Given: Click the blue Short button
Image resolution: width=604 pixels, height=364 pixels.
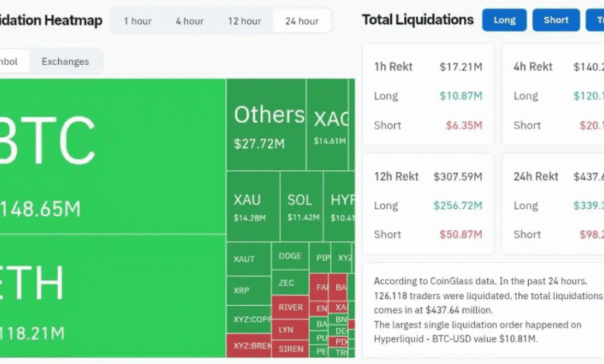Looking at the screenshot, I should [556, 20].
